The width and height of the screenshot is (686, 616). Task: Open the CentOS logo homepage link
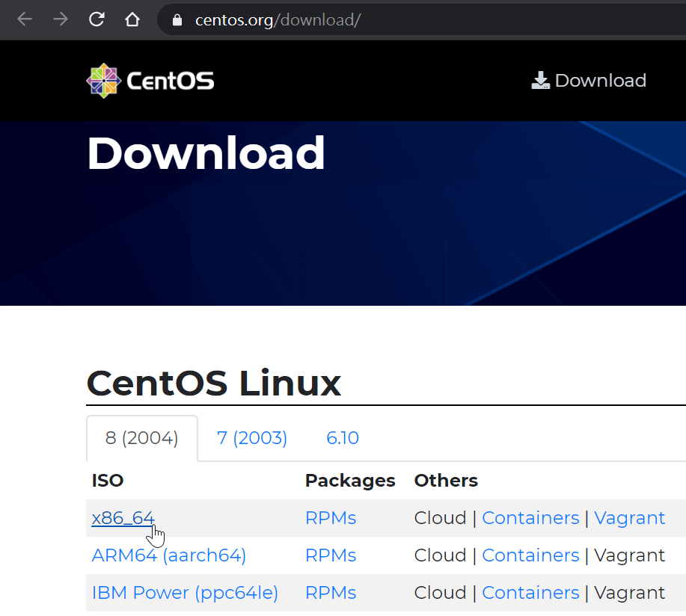coord(150,81)
